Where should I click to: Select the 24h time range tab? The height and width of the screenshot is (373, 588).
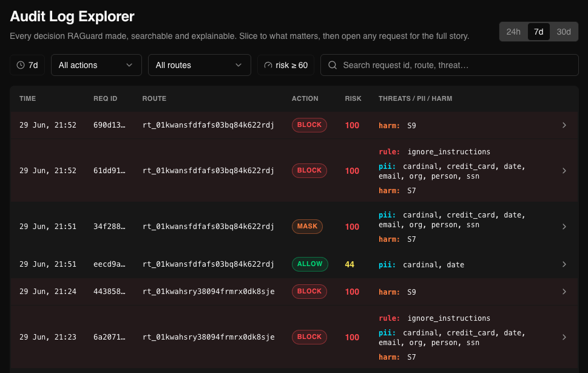point(513,32)
